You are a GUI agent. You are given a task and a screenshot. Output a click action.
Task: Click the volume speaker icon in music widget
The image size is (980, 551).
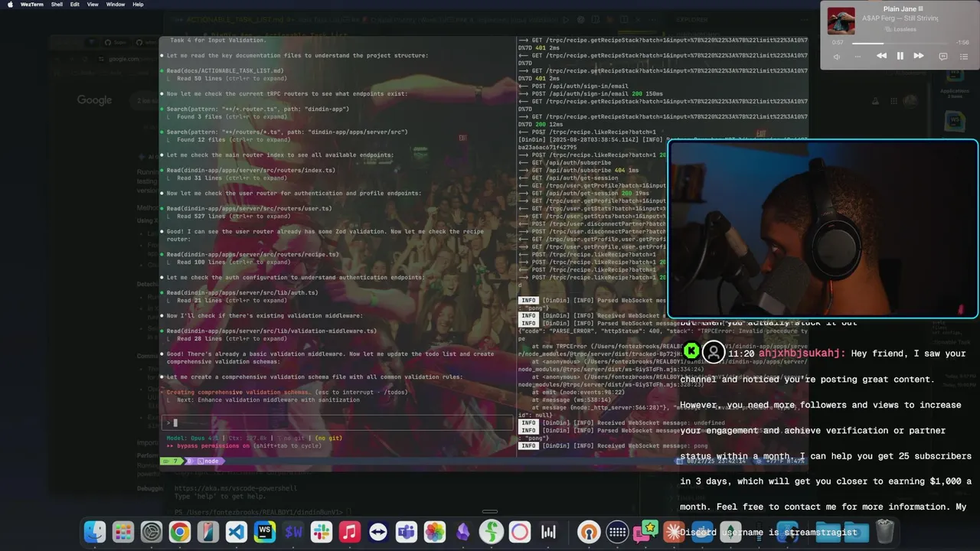pyautogui.click(x=836, y=57)
